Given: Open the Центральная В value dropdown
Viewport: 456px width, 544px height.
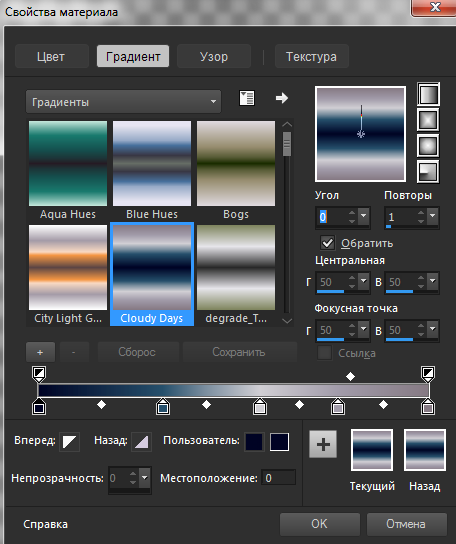Looking at the screenshot, I should pos(432,280).
